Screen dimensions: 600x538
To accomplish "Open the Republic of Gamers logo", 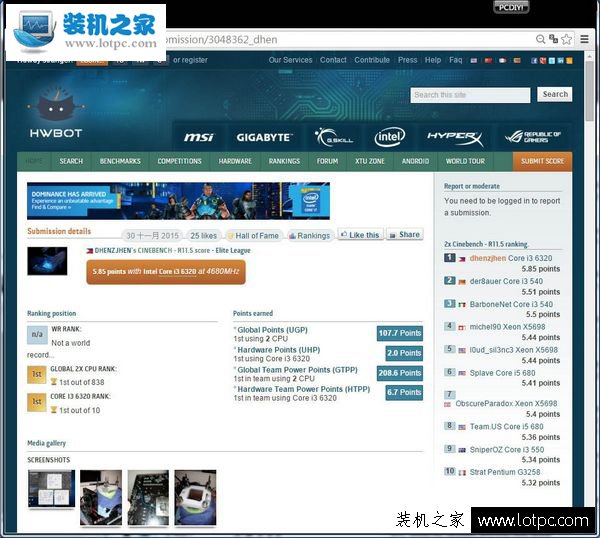I will [533, 137].
